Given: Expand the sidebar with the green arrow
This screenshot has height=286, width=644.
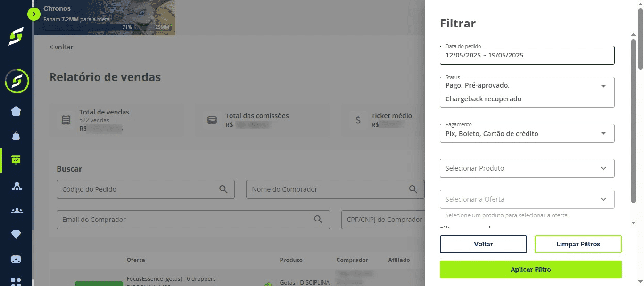Looking at the screenshot, I should (34, 14).
